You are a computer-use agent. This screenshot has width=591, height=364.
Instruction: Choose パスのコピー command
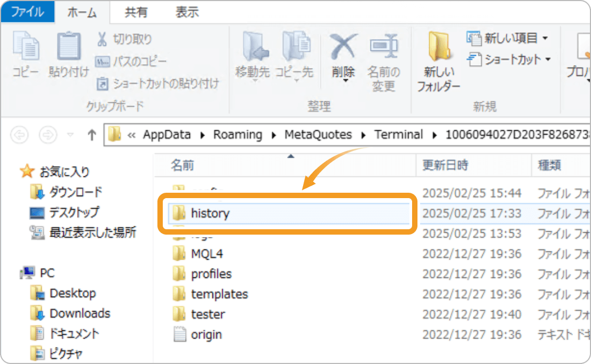131,61
